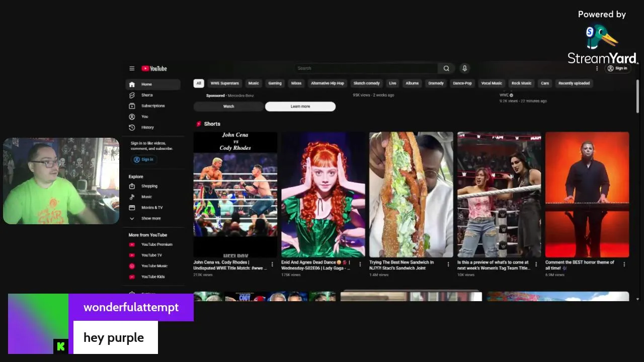This screenshot has width=644, height=362.
Task: Open YouTube TV in sidebar
Action: coord(153,255)
